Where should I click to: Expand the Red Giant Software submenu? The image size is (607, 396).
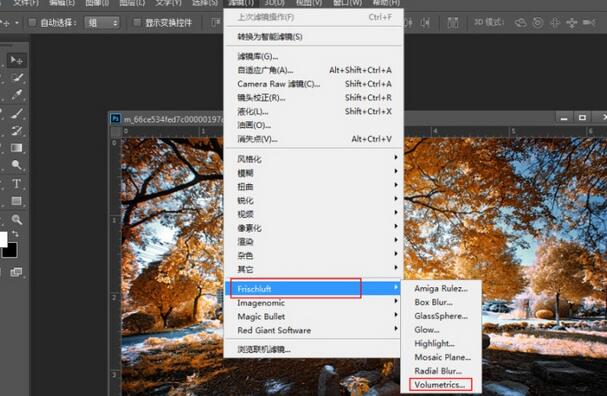[314, 330]
